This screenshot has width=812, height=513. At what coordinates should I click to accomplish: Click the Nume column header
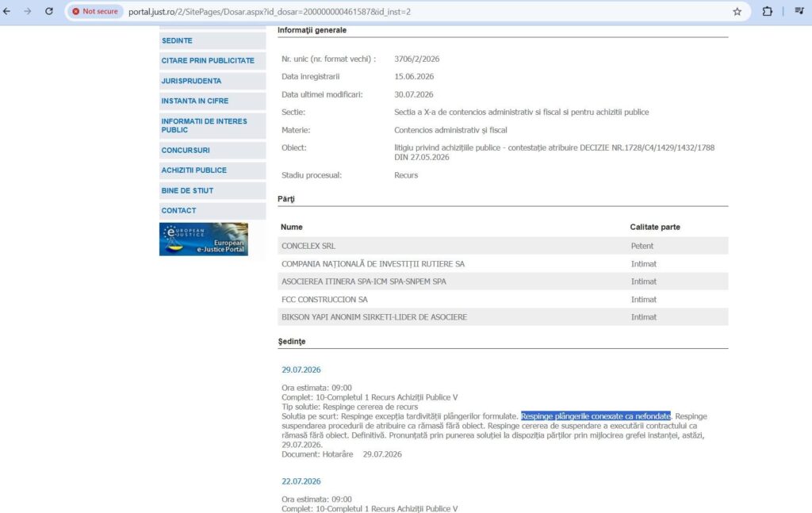292,228
